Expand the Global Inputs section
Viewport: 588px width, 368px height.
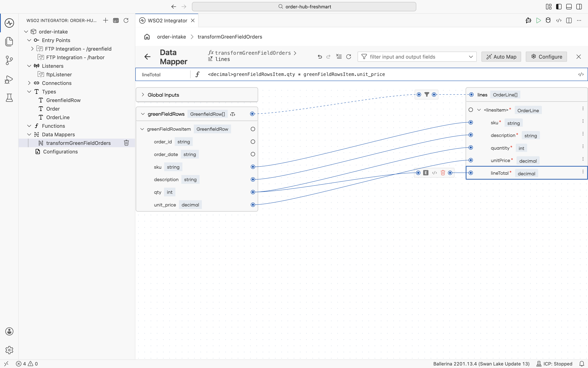[x=143, y=95]
